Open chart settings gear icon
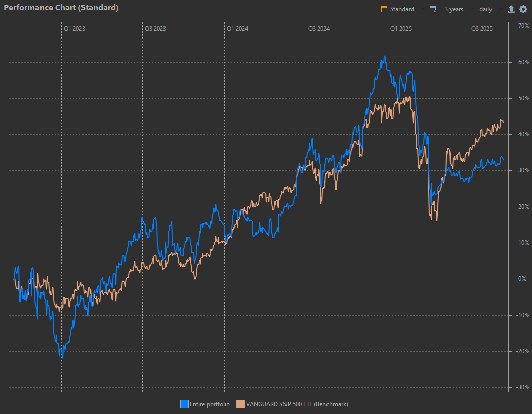Screen dimensions: 532x414 click(x=523, y=9)
